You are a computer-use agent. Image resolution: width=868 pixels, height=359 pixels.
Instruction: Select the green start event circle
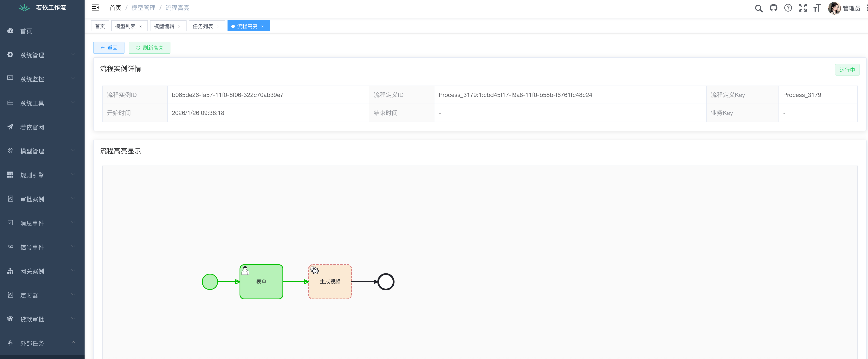pos(210,282)
